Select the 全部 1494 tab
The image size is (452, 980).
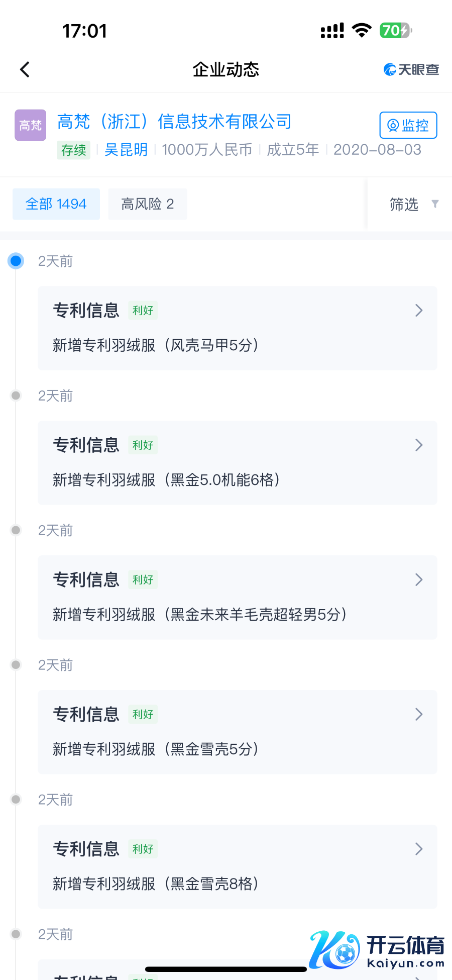pos(56,204)
